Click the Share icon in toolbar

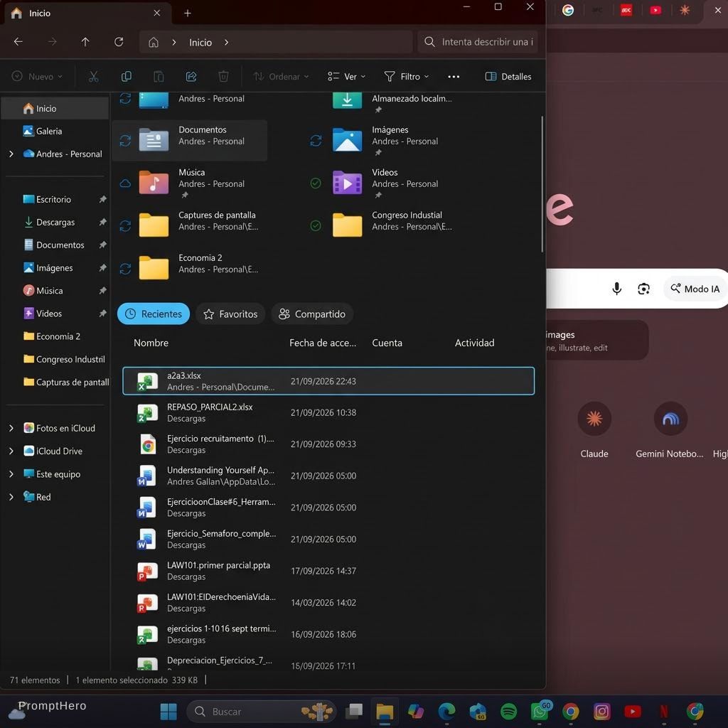click(x=191, y=77)
